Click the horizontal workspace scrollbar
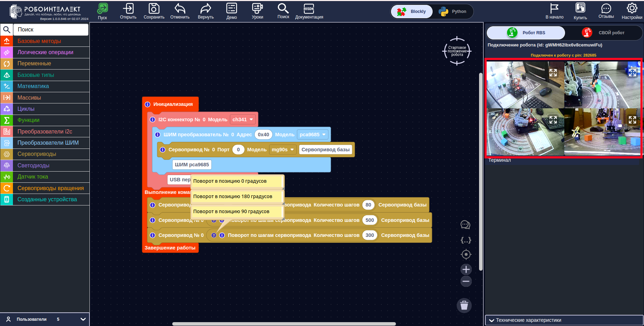Image resolution: width=644 pixels, height=326 pixels. coord(284,324)
